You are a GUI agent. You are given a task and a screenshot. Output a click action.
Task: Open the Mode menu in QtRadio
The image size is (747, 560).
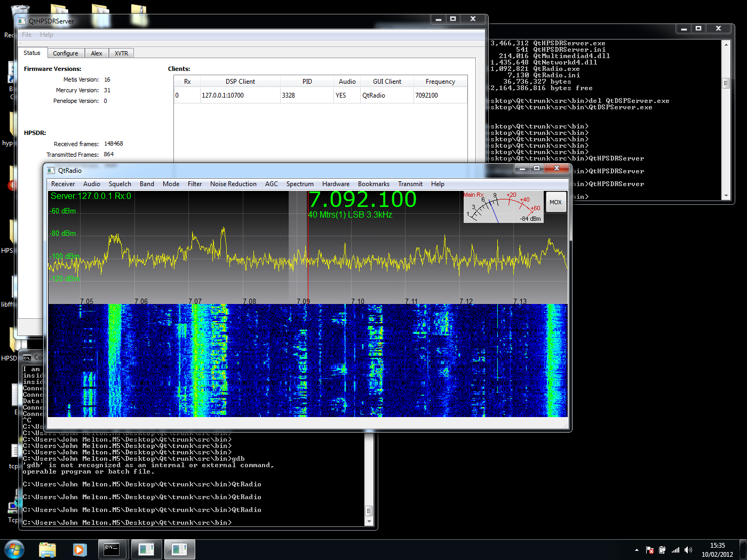coord(171,184)
